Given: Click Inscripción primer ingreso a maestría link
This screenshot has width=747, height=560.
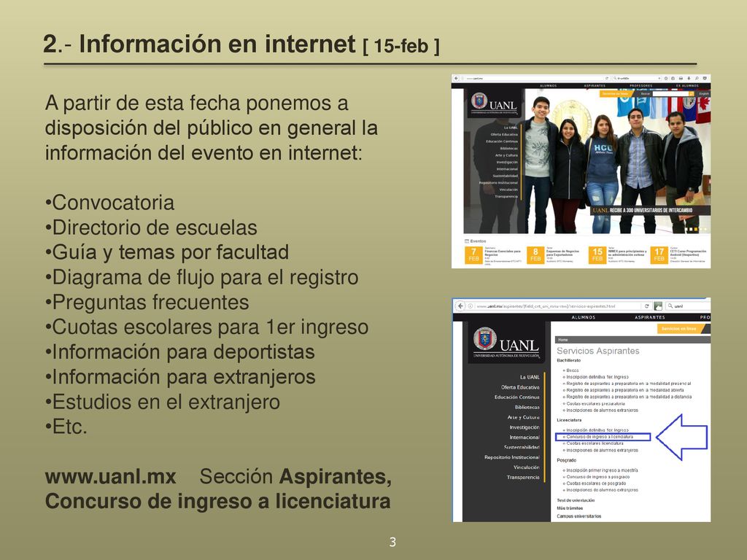Looking at the screenshot, I should (x=602, y=470).
